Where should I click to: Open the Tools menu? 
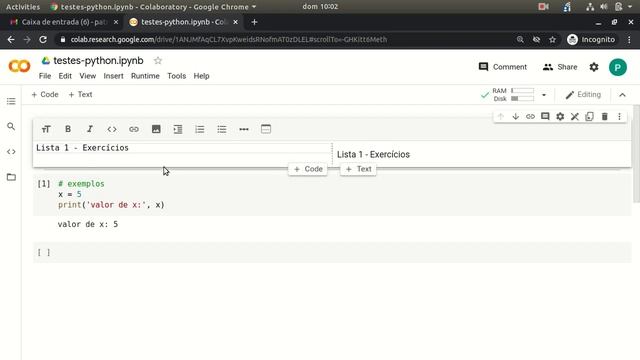[x=176, y=76]
